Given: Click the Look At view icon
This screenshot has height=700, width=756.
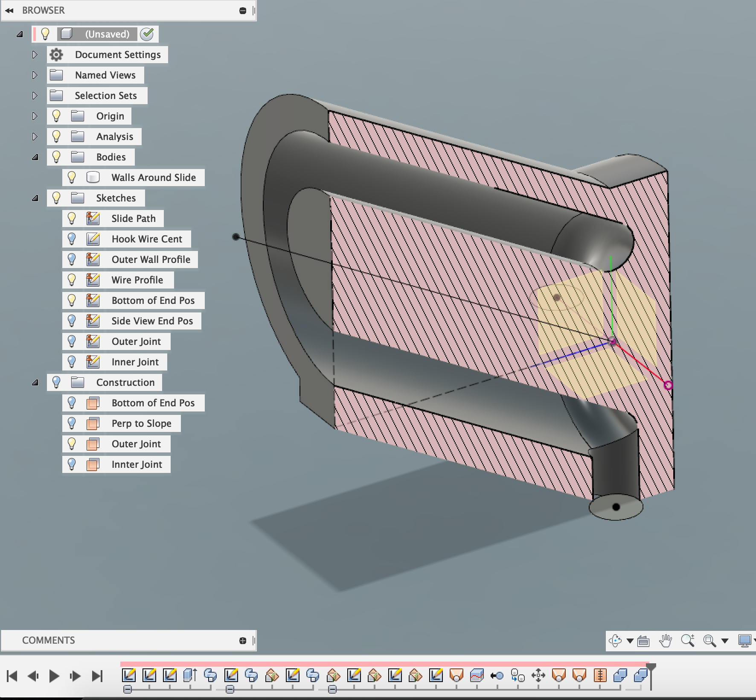Looking at the screenshot, I should pos(643,640).
